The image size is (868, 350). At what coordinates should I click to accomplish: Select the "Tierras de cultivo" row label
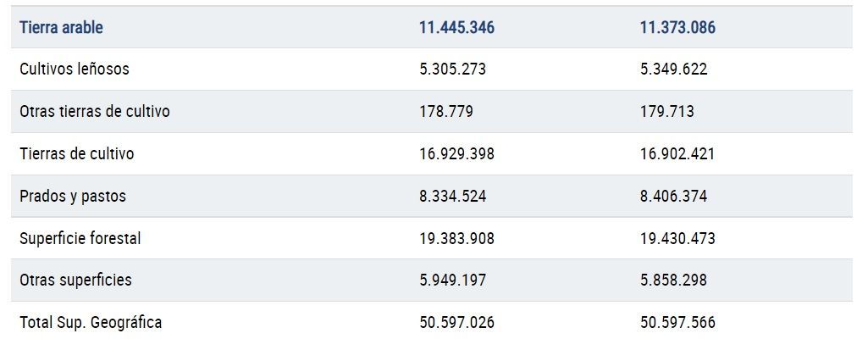(77, 154)
